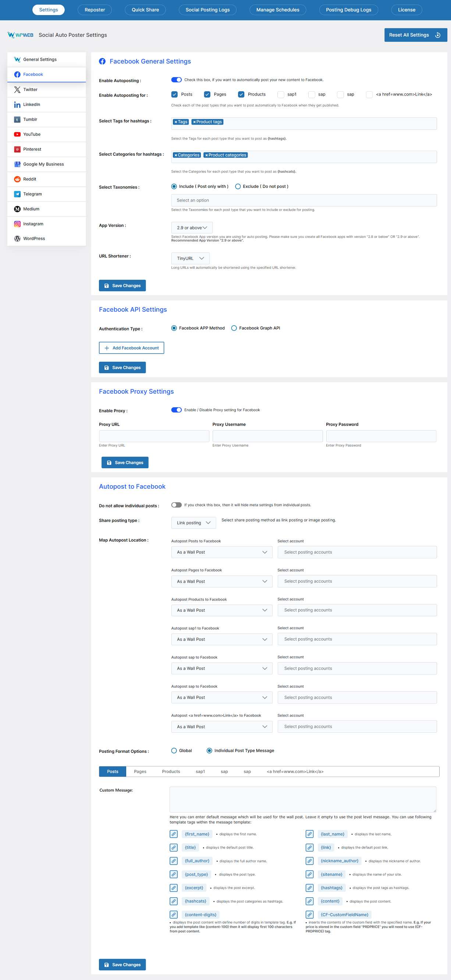Open the Products message format tab

171,772
